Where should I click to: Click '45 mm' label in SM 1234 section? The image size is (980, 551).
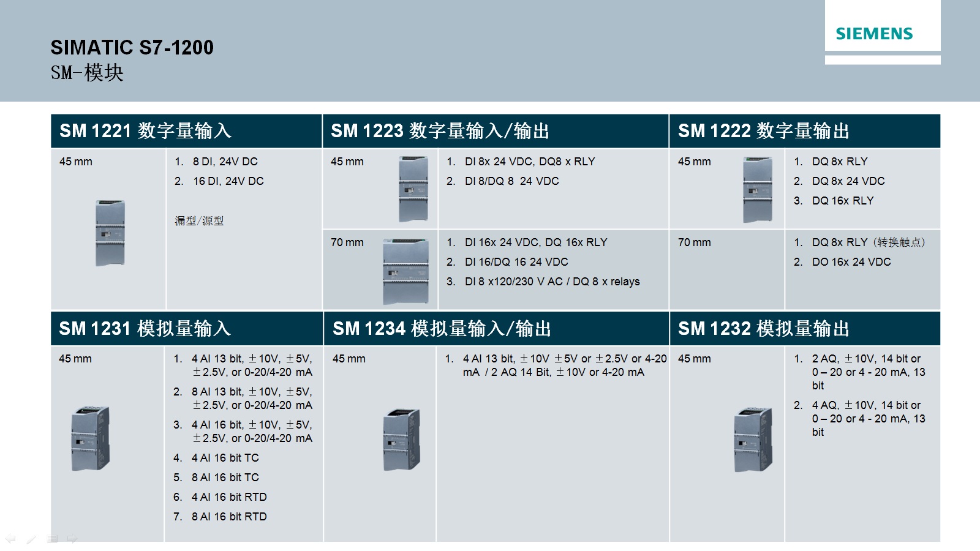click(x=349, y=359)
